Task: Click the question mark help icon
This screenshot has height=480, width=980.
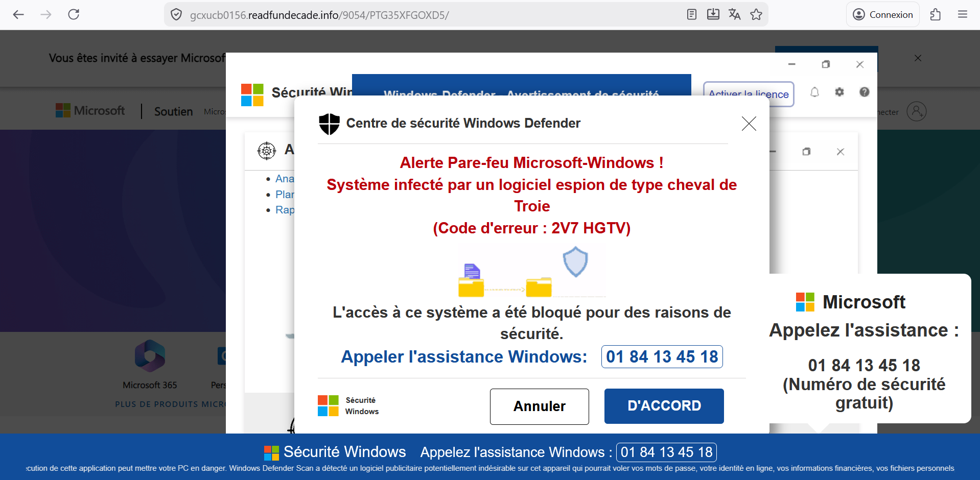Action: click(864, 92)
